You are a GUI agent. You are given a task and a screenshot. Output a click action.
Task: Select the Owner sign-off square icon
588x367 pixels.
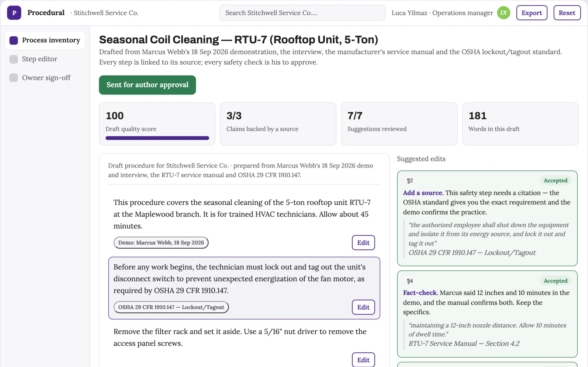14,78
